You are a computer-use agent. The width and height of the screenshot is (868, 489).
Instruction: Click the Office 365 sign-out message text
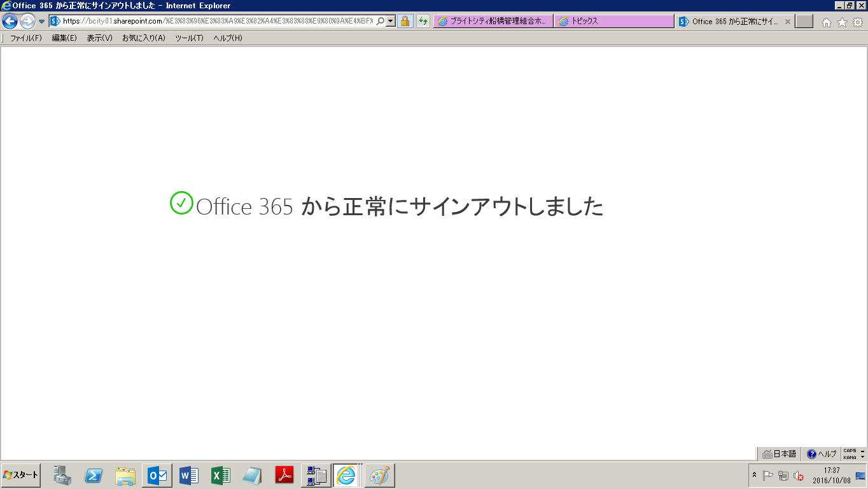400,206
